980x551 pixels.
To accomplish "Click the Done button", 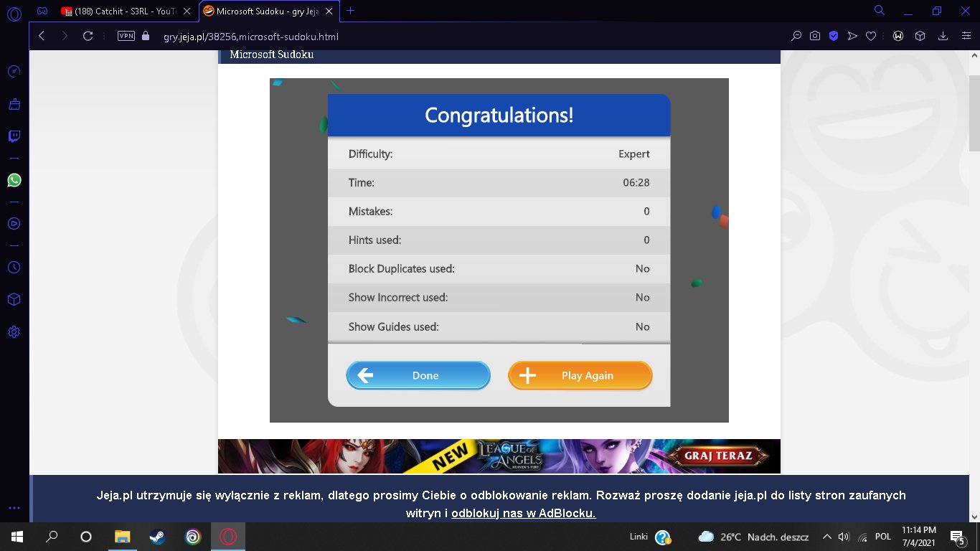I will point(418,375).
